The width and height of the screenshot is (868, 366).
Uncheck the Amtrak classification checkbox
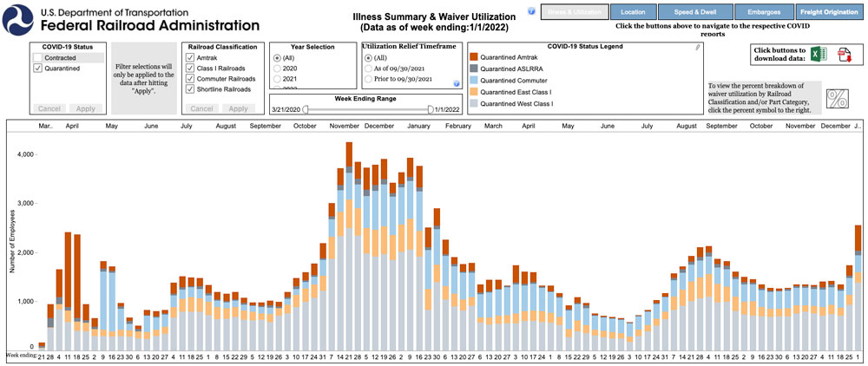point(190,57)
